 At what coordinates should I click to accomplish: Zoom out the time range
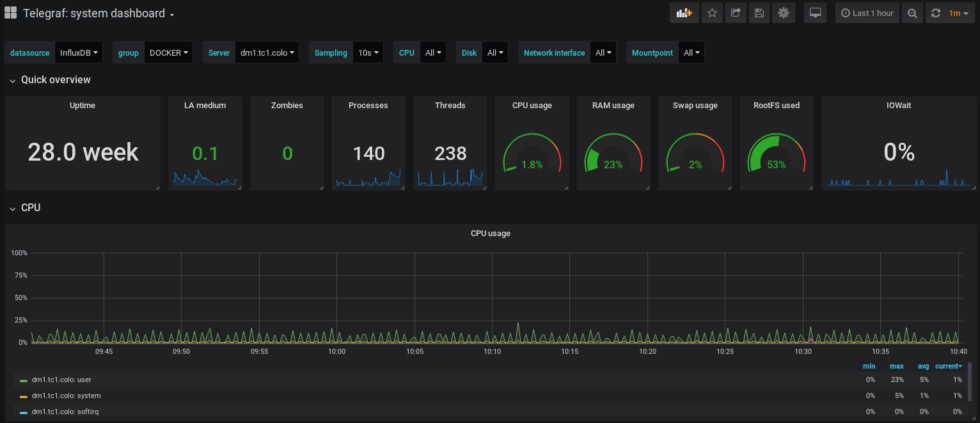[x=912, y=13]
